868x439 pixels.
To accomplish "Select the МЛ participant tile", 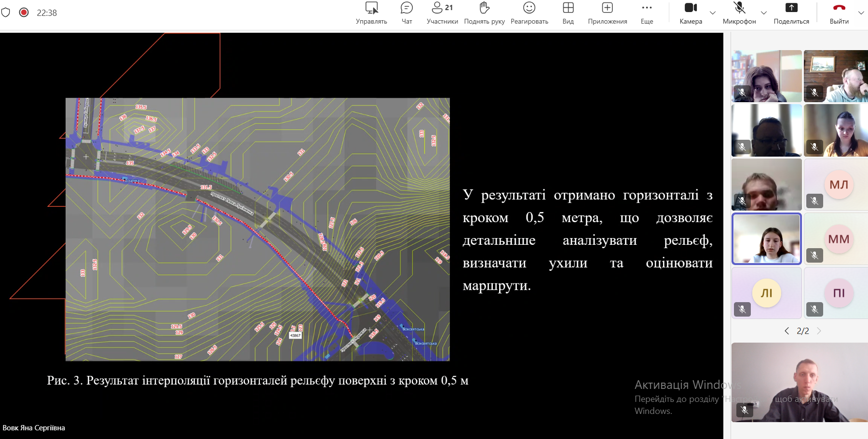I will (x=838, y=185).
